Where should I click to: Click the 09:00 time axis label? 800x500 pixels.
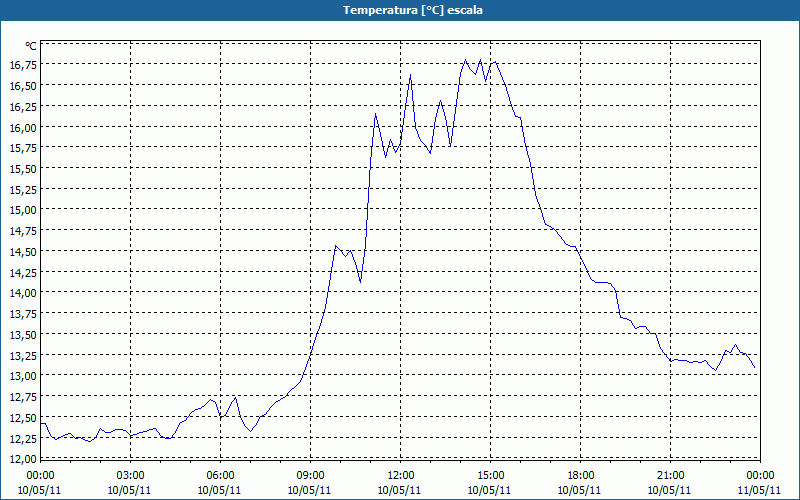click(x=310, y=476)
